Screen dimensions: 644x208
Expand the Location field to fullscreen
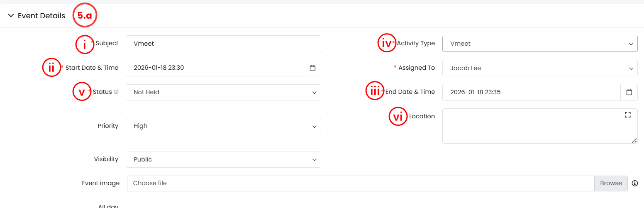click(627, 115)
